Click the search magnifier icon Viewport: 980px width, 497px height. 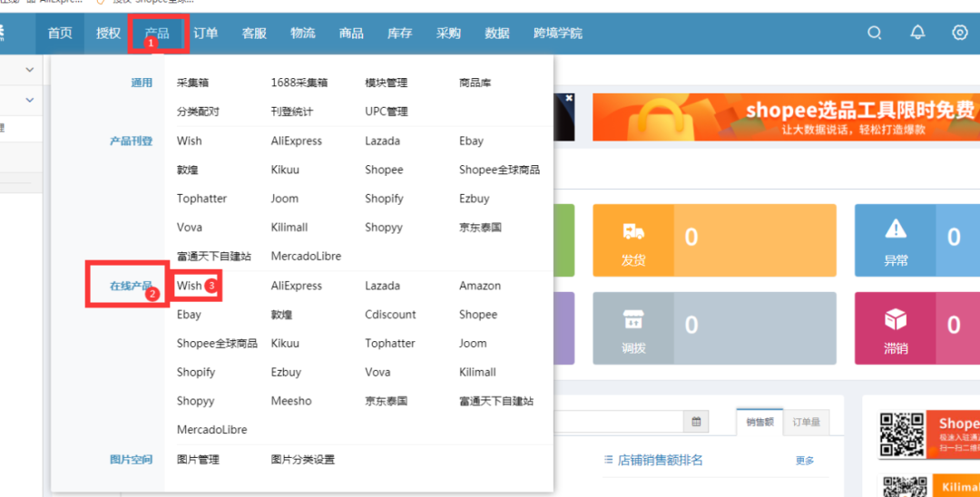click(875, 33)
